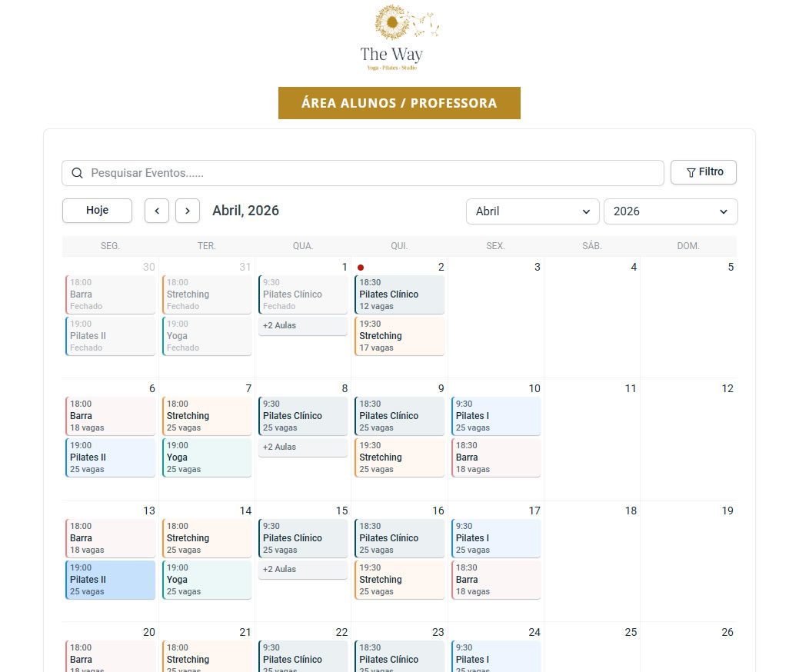Open Pilates I 9:30 class on April 17

(x=496, y=538)
